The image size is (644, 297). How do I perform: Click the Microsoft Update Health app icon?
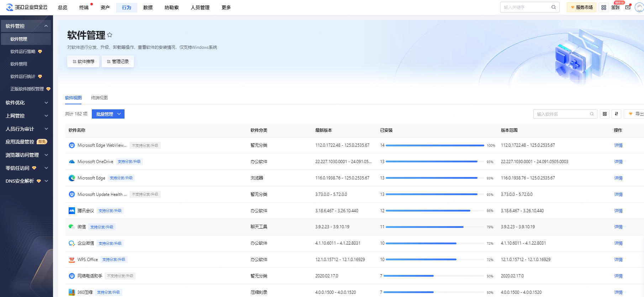[x=72, y=194]
